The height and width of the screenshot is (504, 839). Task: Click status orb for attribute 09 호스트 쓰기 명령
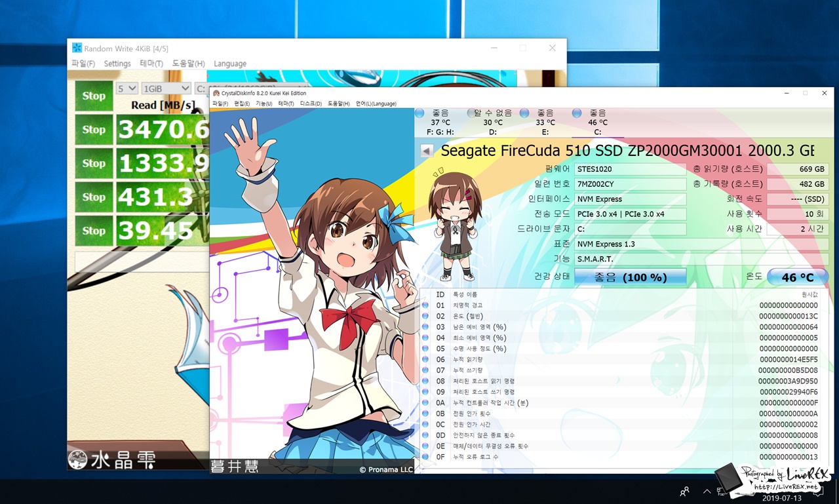click(x=425, y=392)
